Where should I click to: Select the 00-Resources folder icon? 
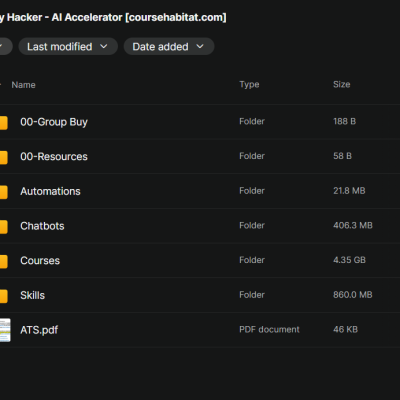click(x=4, y=157)
